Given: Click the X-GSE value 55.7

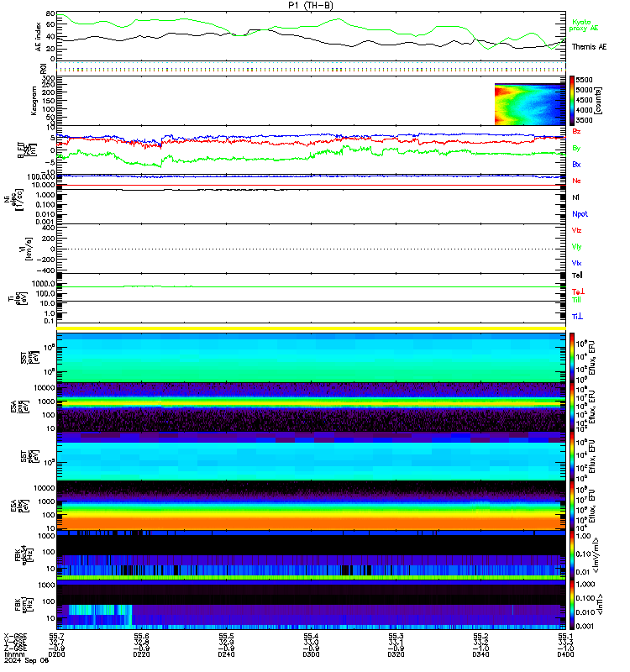Looking at the screenshot, I should [x=56, y=636].
